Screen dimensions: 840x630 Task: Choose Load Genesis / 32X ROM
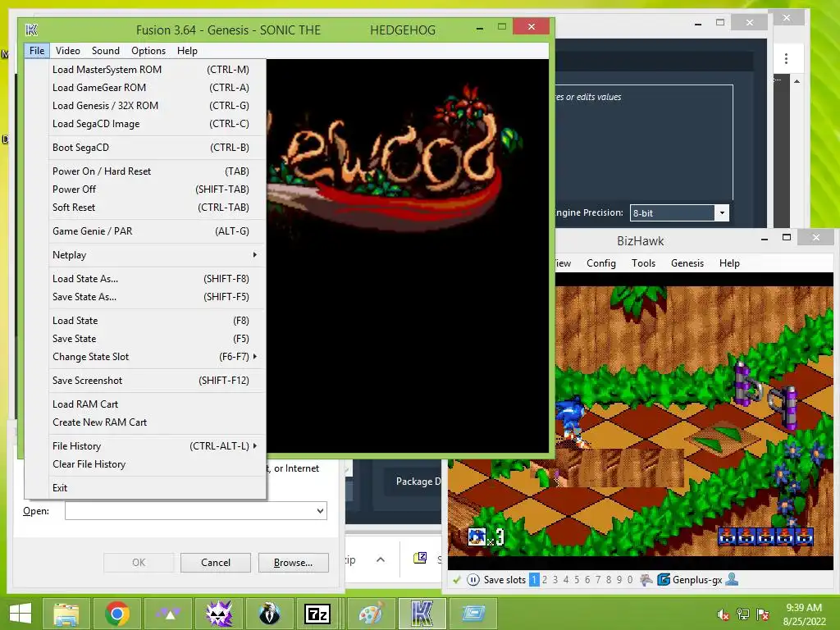coord(155,106)
